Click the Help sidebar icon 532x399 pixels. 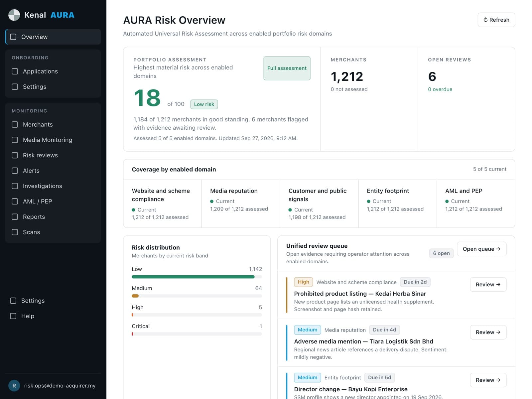point(13,316)
